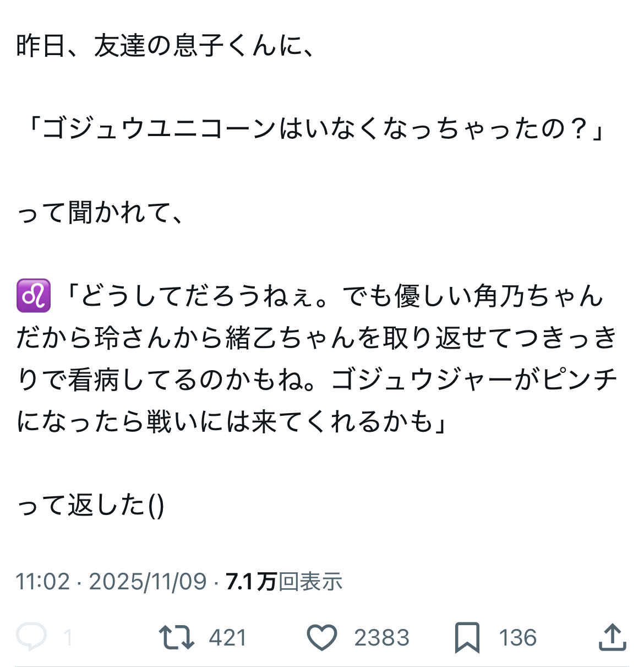Click the 2025/11/09 post date
Viewport: 644px width, 667px height.
click(148, 582)
